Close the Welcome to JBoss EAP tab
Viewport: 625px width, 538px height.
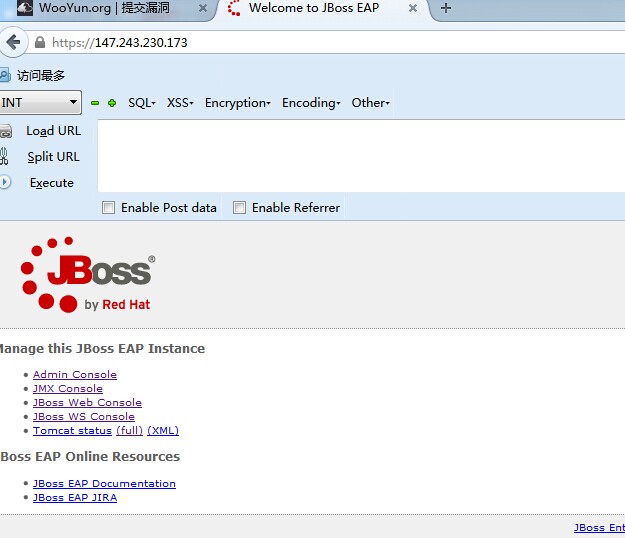pos(413,8)
